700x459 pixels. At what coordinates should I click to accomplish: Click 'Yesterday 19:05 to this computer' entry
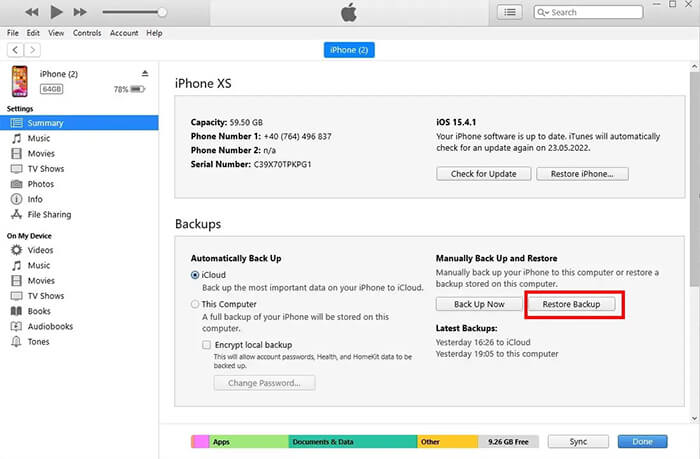click(497, 354)
